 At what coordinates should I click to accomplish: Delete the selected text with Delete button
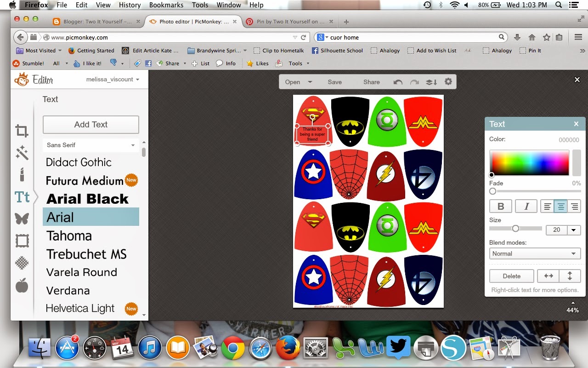(511, 276)
